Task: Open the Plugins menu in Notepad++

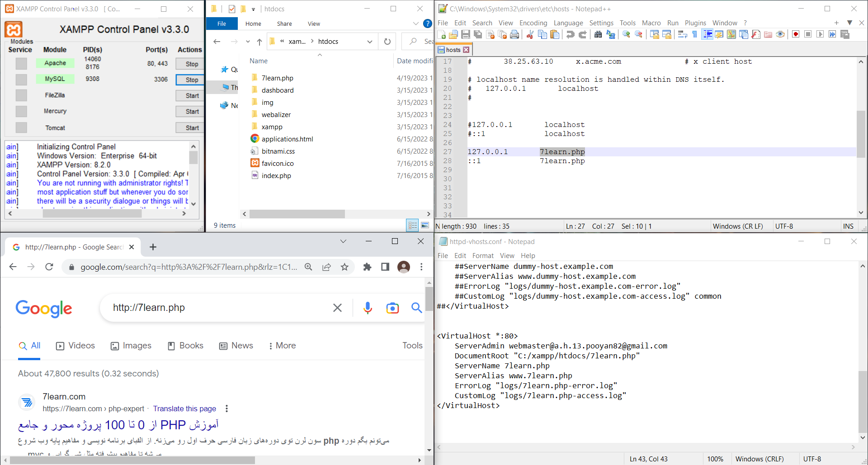Action: pos(695,23)
